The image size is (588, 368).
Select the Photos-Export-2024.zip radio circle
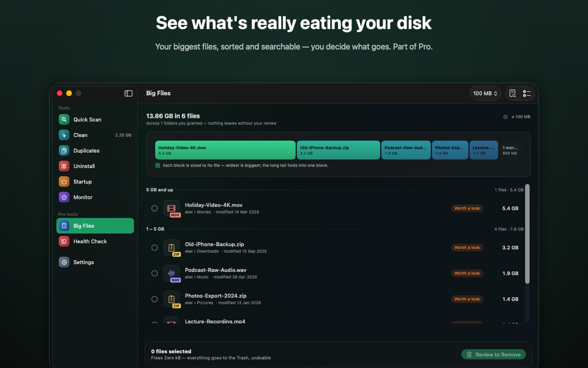[154, 299]
